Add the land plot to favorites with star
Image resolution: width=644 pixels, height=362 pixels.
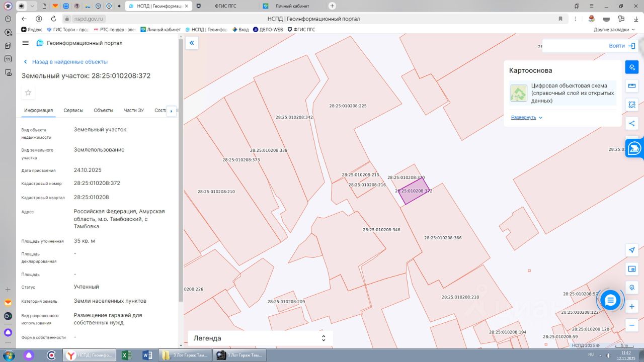tap(28, 93)
